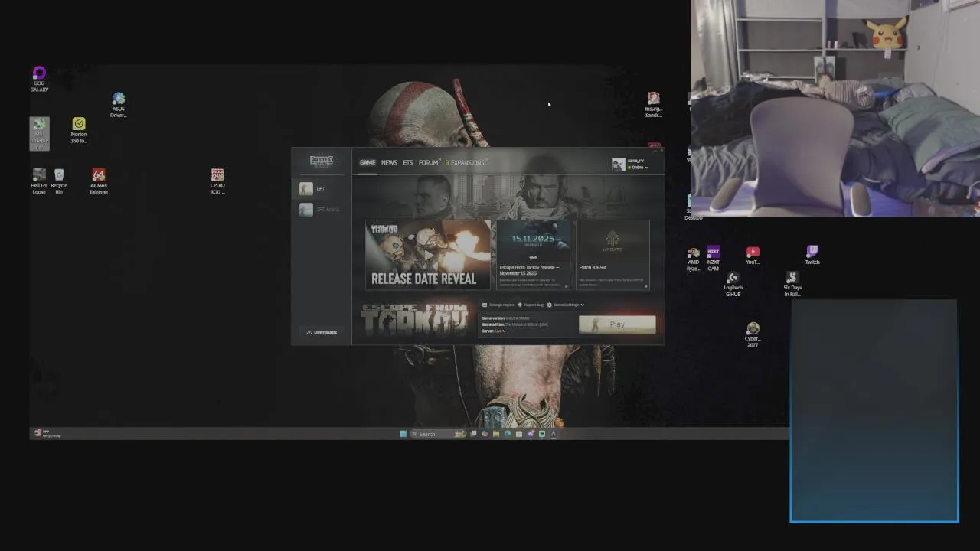Open the FORUM tab

tap(429, 162)
